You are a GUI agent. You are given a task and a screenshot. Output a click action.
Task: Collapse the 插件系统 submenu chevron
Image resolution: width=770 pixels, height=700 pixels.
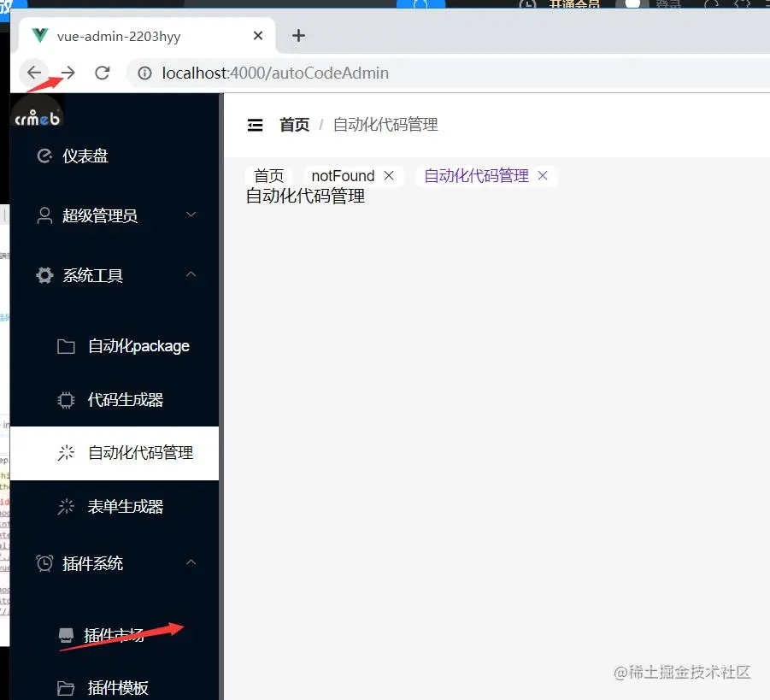[191, 562]
